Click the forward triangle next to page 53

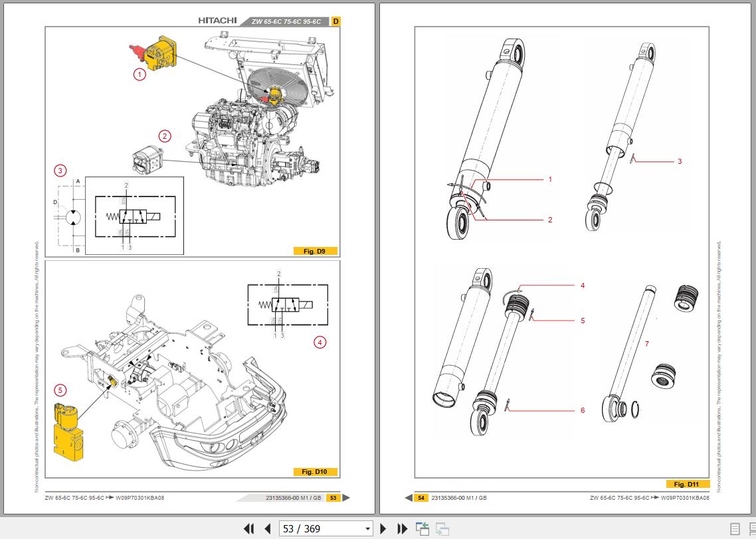click(x=346, y=498)
